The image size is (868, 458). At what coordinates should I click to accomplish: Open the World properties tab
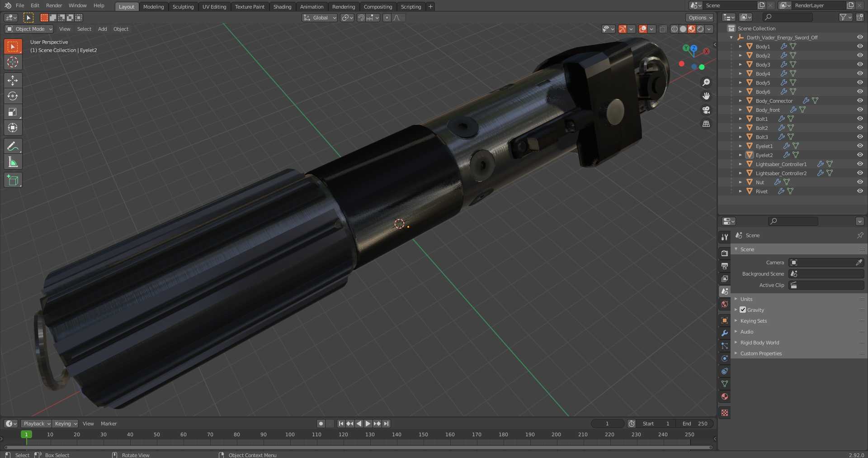point(725,304)
